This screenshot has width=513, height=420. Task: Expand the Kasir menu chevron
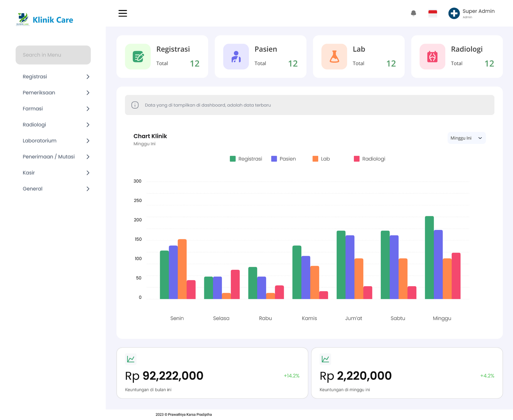[x=88, y=173]
